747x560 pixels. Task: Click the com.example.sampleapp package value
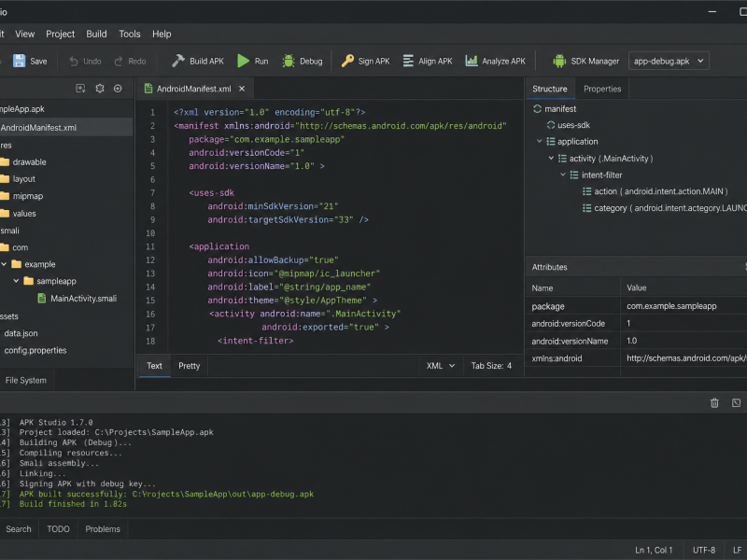[x=671, y=306]
